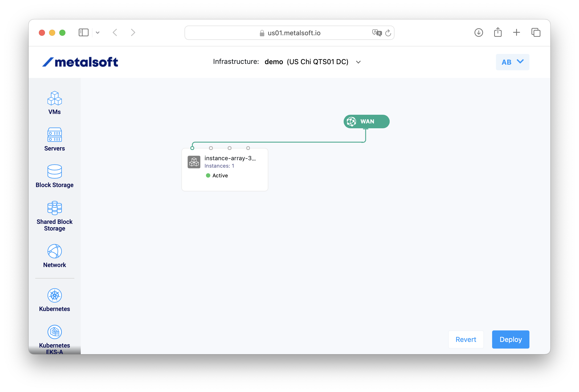Click the fourth grey port on instance array
This screenshot has height=392, width=579.
point(248,148)
